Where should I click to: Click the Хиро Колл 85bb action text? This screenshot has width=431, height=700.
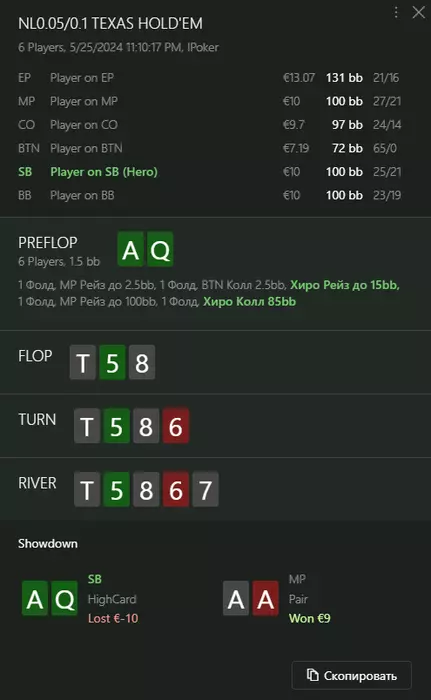tap(249, 302)
